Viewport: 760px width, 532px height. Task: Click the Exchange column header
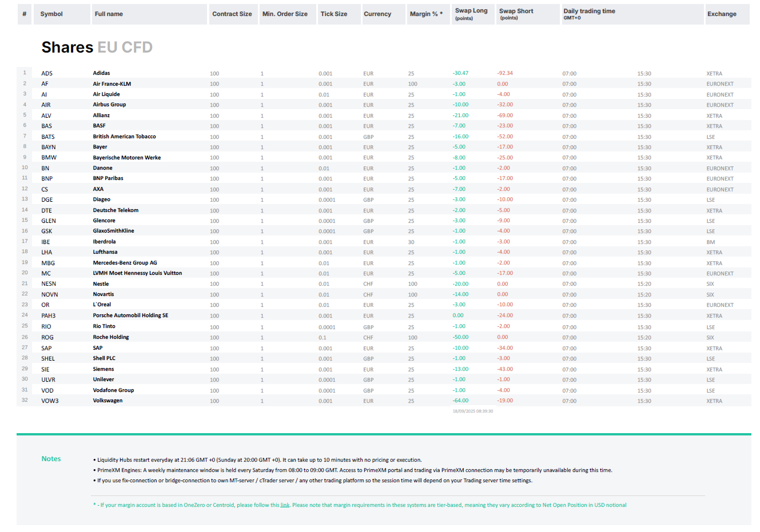[x=727, y=14]
